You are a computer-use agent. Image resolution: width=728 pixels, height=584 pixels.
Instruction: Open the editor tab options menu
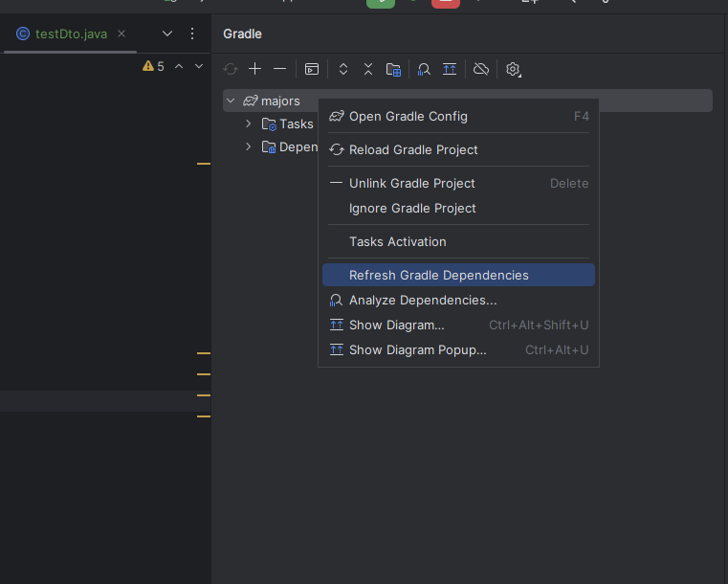(191, 34)
